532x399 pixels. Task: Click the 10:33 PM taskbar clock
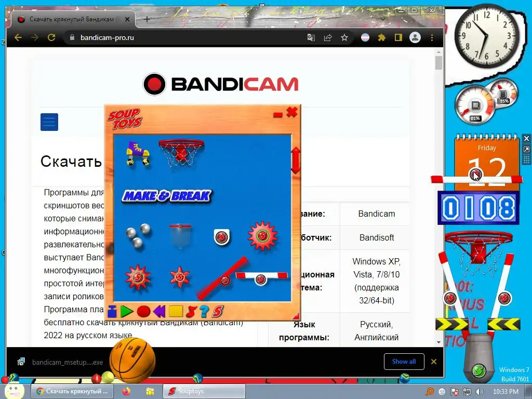pyautogui.click(x=506, y=392)
